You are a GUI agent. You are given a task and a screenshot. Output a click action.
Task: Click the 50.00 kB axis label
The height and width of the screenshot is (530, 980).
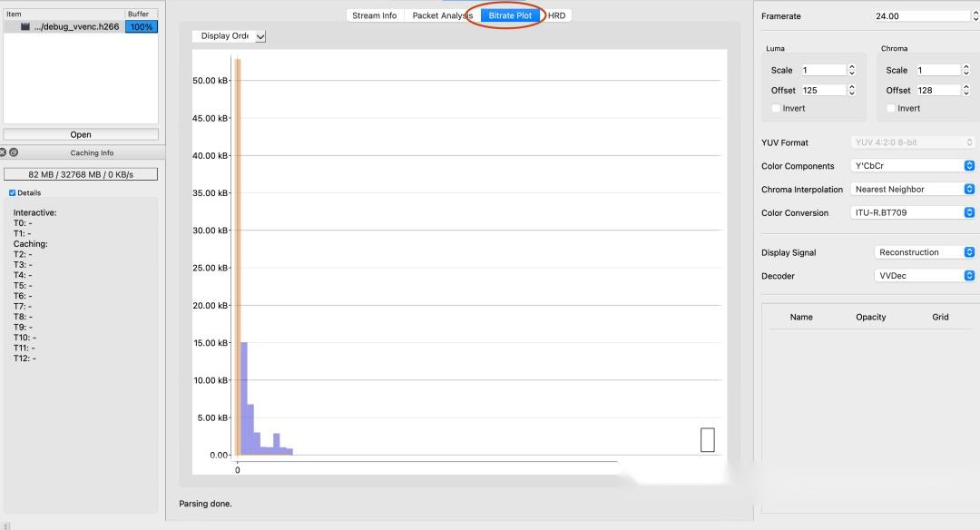coord(210,81)
